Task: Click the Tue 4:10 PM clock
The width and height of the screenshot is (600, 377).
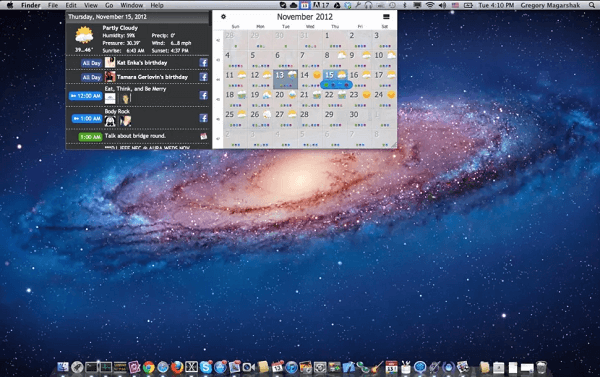Action: point(496,5)
